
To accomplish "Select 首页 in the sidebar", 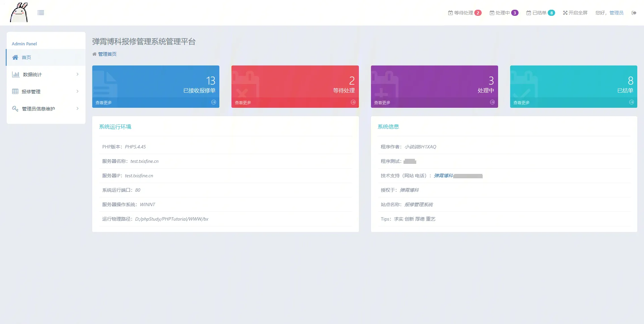I will [x=26, y=57].
